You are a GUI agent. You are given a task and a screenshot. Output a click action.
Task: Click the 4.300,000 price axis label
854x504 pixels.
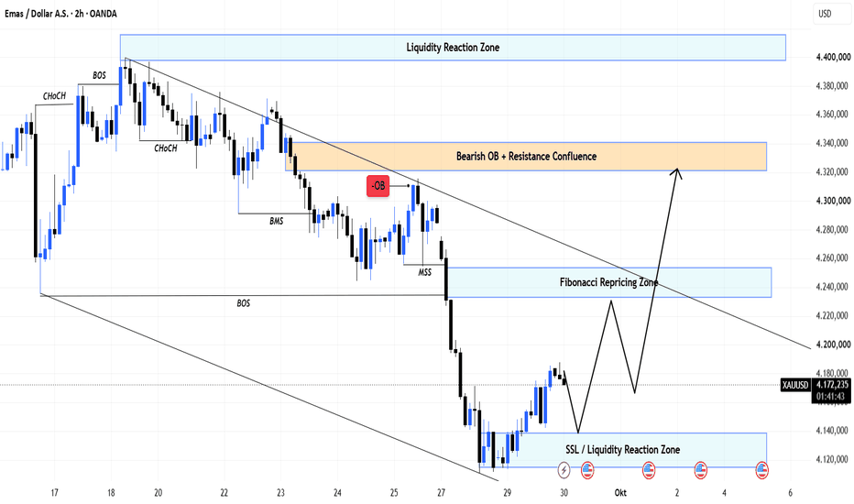coord(833,201)
